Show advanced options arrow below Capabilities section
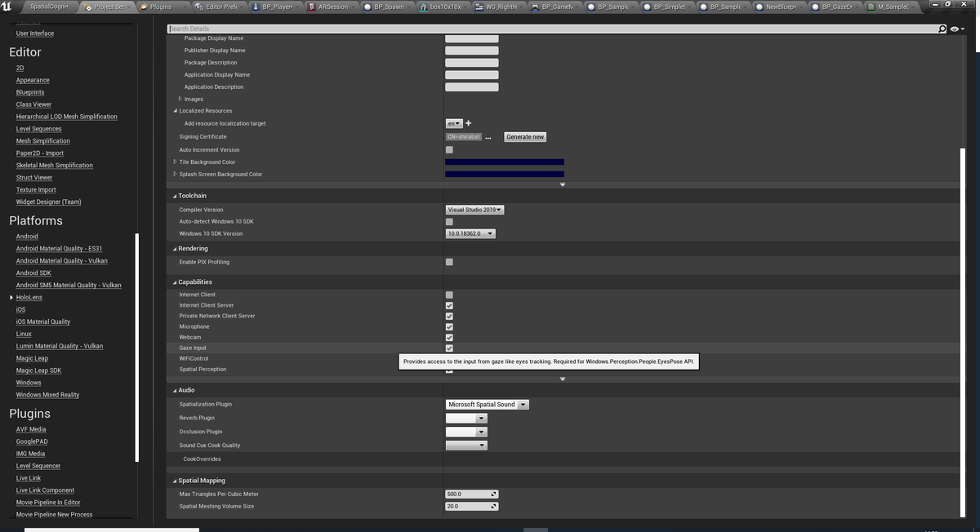The width and height of the screenshot is (980, 532). point(563,379)
